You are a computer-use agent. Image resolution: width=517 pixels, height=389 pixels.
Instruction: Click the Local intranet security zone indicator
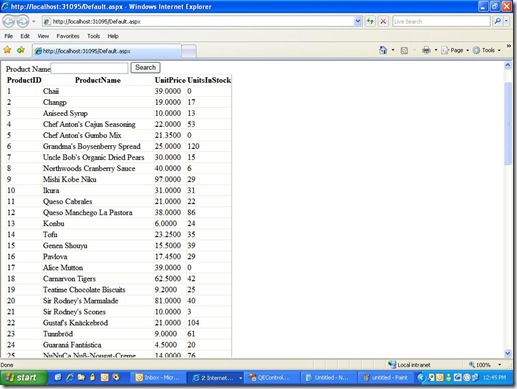[x=409, y=365]
